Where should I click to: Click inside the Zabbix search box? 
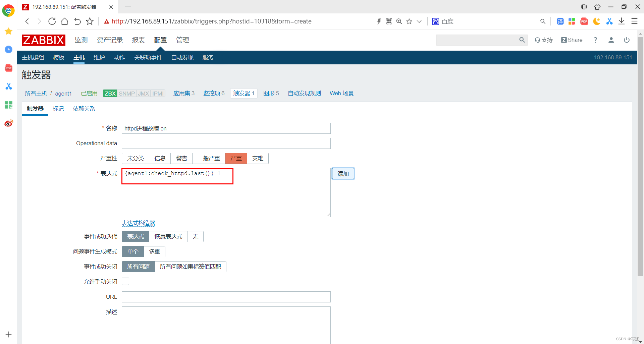pyautogui.click(x=477, y=40)
